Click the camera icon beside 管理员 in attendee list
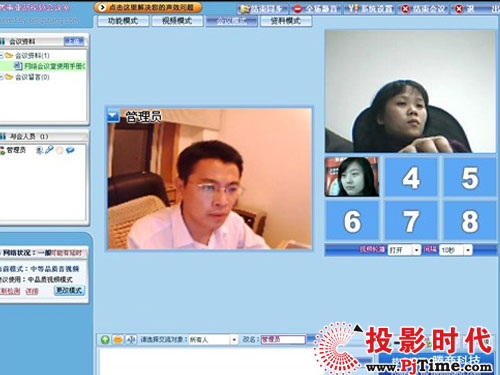 (40, 150)
